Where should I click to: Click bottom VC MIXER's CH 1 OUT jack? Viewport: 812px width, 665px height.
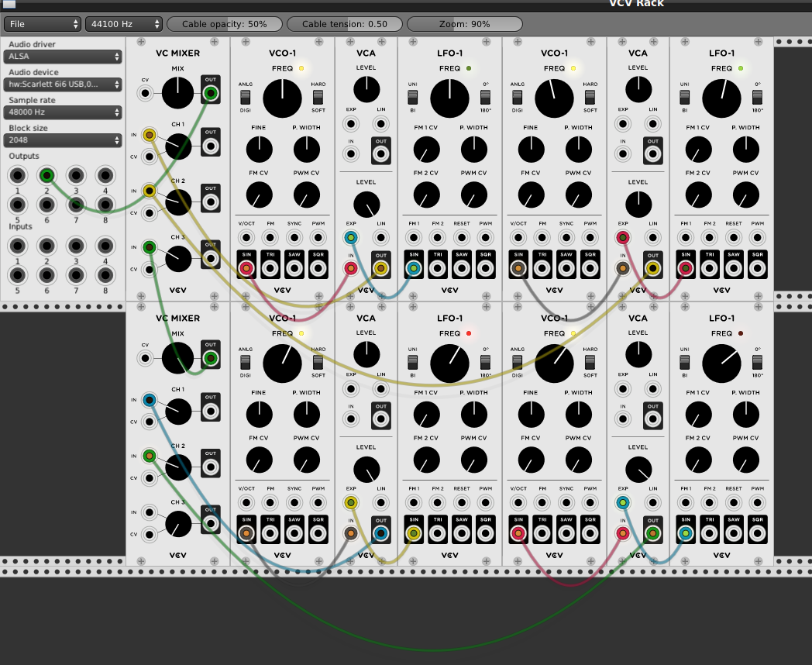click(210, 412)
